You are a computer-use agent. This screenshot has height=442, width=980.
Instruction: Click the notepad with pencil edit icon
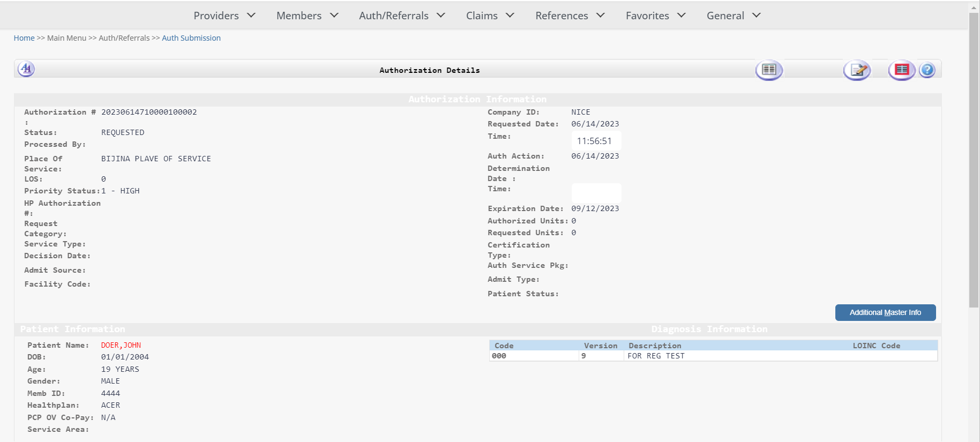click(x=857, y=70)
